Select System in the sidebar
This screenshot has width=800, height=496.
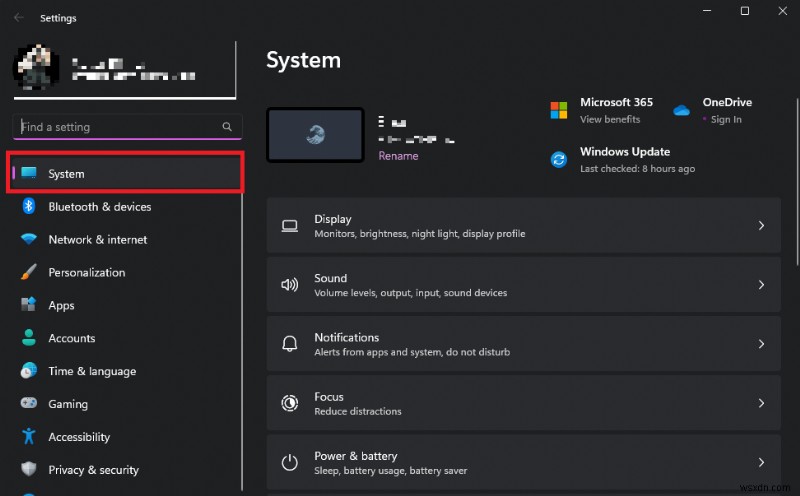(126, 173)
